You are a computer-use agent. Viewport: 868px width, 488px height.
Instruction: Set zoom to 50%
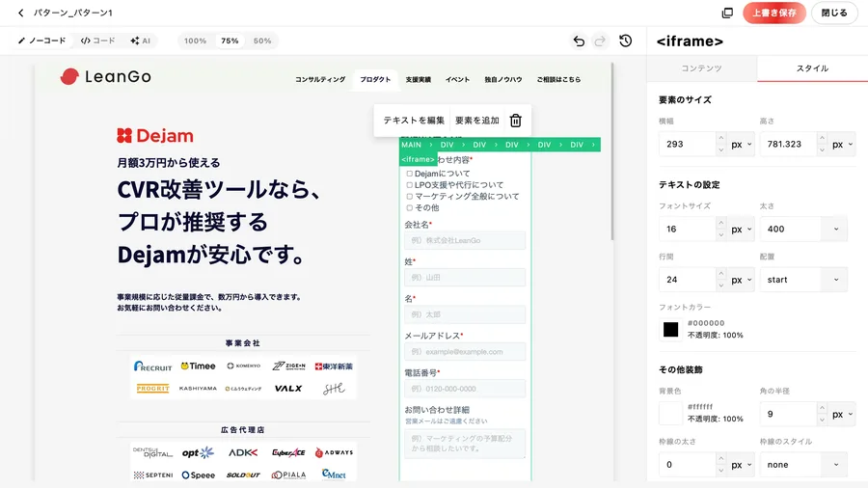click(262, 41)
